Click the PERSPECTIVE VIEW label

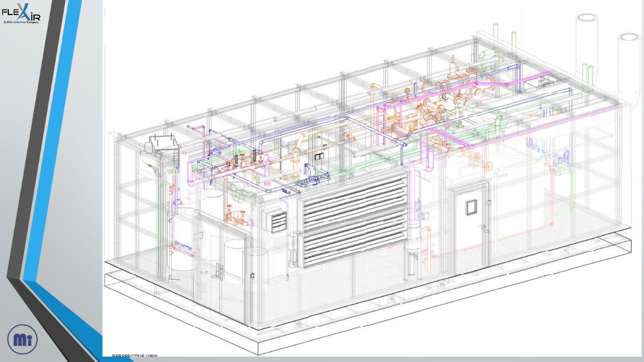(x=134, y=356)
